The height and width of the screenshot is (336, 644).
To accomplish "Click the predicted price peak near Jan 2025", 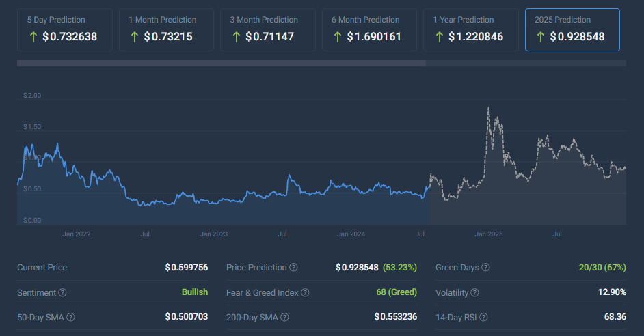I will point(488,108).
